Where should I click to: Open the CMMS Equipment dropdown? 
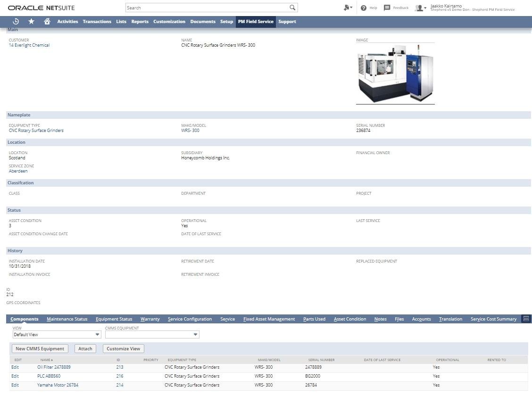(152, 335)
